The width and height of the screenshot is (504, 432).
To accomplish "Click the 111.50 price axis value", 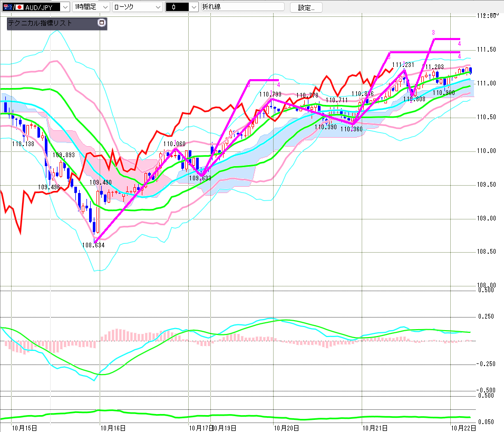I will pyautogui.click(x=486, y=50).
